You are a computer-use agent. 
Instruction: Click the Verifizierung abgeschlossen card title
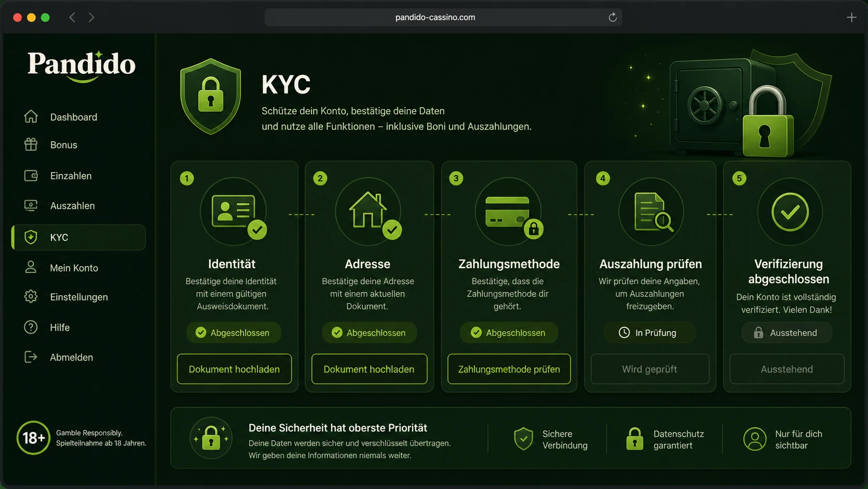pos(788,271)
